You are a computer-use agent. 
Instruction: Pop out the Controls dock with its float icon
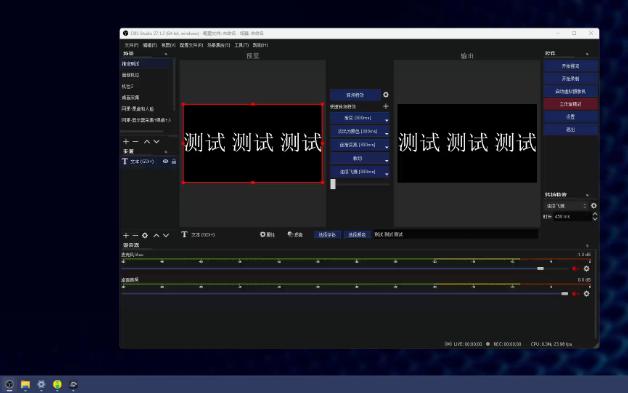coord(587,54)
